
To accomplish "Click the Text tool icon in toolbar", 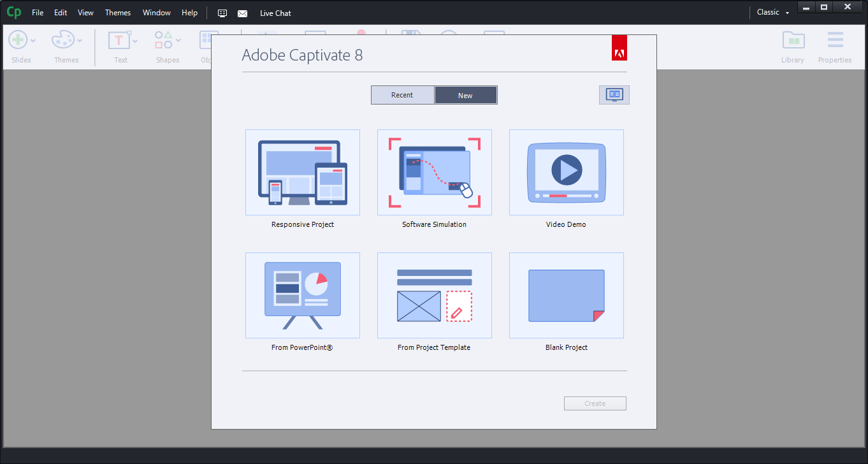I will (119, 40).
